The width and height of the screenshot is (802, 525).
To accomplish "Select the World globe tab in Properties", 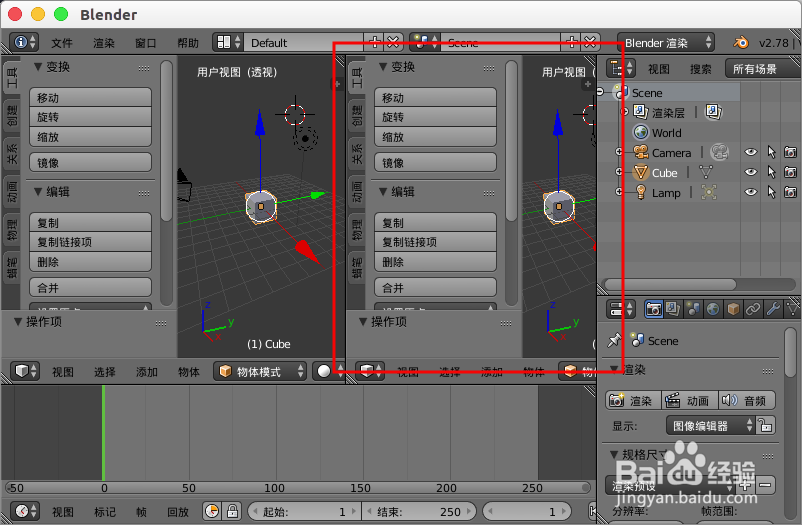I will [x=713, y=309].
